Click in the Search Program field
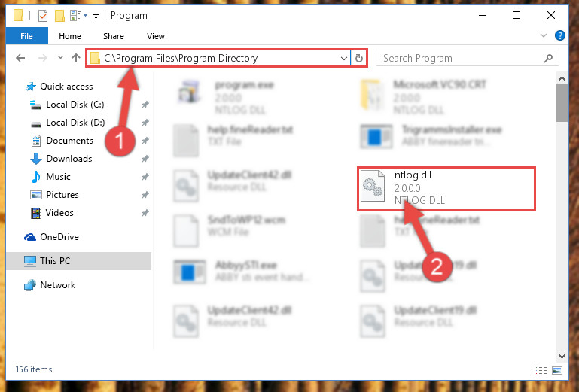This screenshot has height=392, width=579. pos(462,59)
